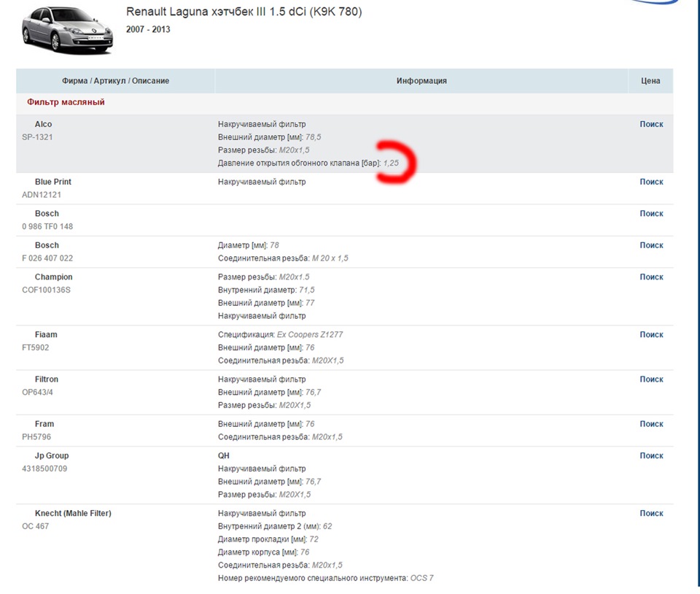Click Поиск for Knecht OC 467

tap(651, 513)
